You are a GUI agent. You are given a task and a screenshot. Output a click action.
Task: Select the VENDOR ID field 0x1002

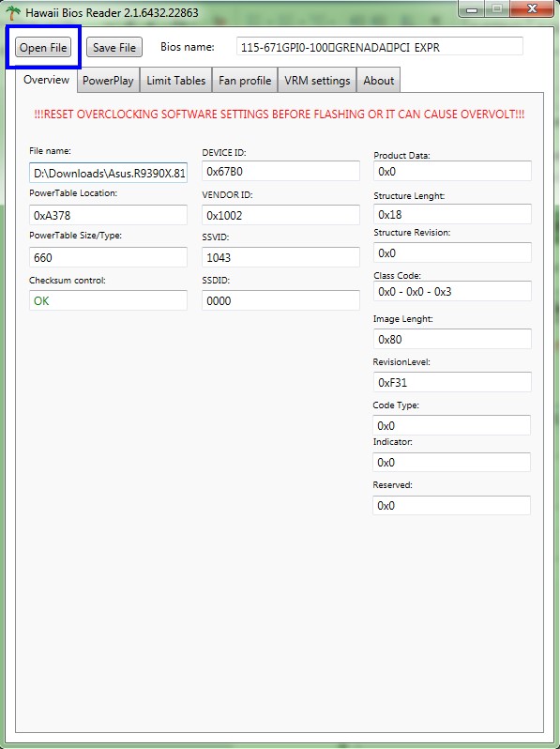280,215
